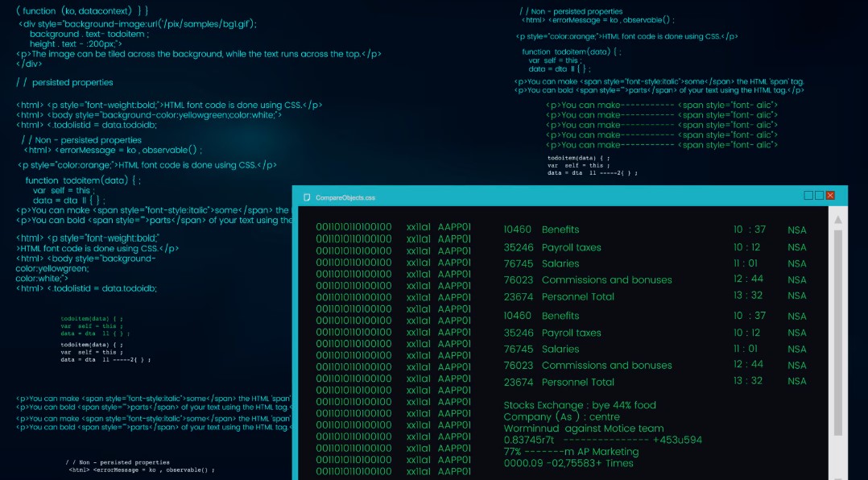Maximize the CompareObjects.css window

(820, 196)
